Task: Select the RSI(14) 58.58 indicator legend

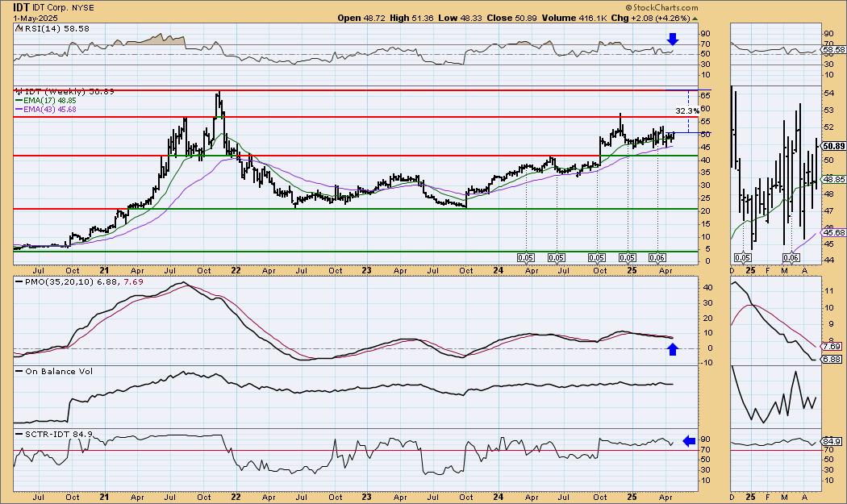Action: point(57,28)
